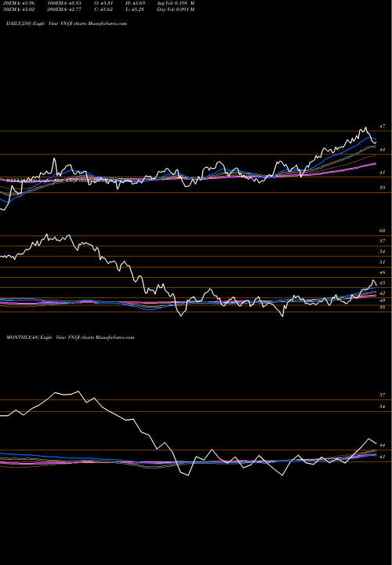The width and height of the screenshot is (392, 565).
Task: Click the 51 price label on the weekly chart
Action: [383, 262]
